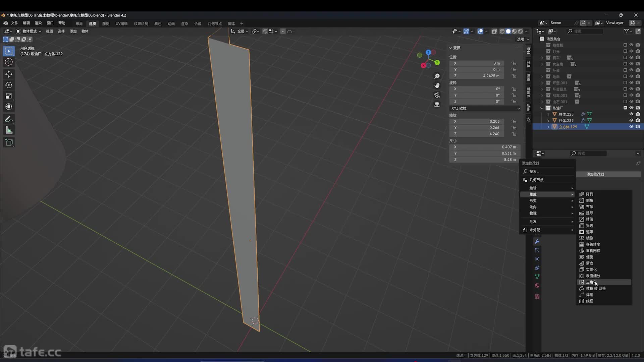The height and width of the screenshot is (362, 644).
Task: Open the XYZ 欧拉 rotation mode dropdown
Action: coord(485,109)
